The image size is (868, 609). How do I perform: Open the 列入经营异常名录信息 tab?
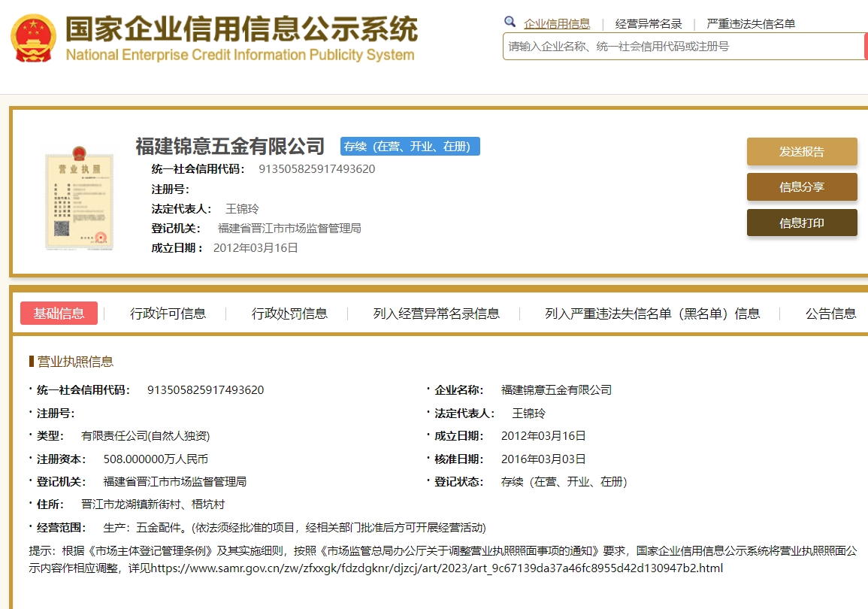[436, 314]
